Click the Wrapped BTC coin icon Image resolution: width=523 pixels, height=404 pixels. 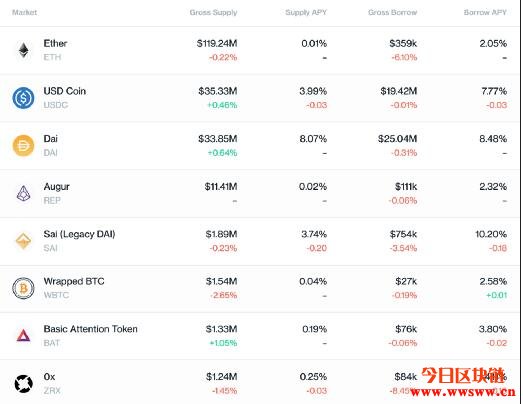23,288
